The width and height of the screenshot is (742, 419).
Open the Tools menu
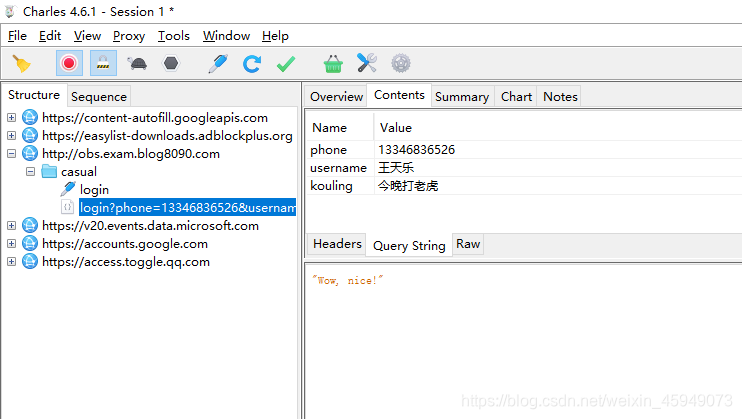click(x=174, y=36)
